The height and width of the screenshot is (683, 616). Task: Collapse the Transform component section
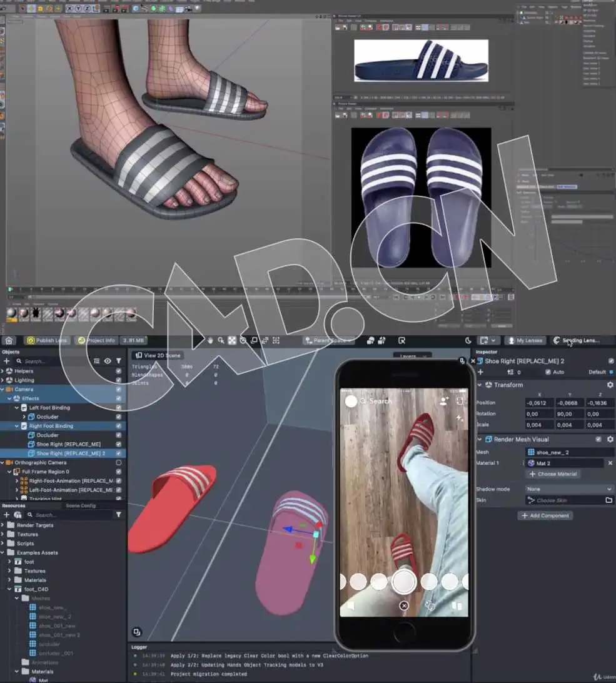(480, 385)
